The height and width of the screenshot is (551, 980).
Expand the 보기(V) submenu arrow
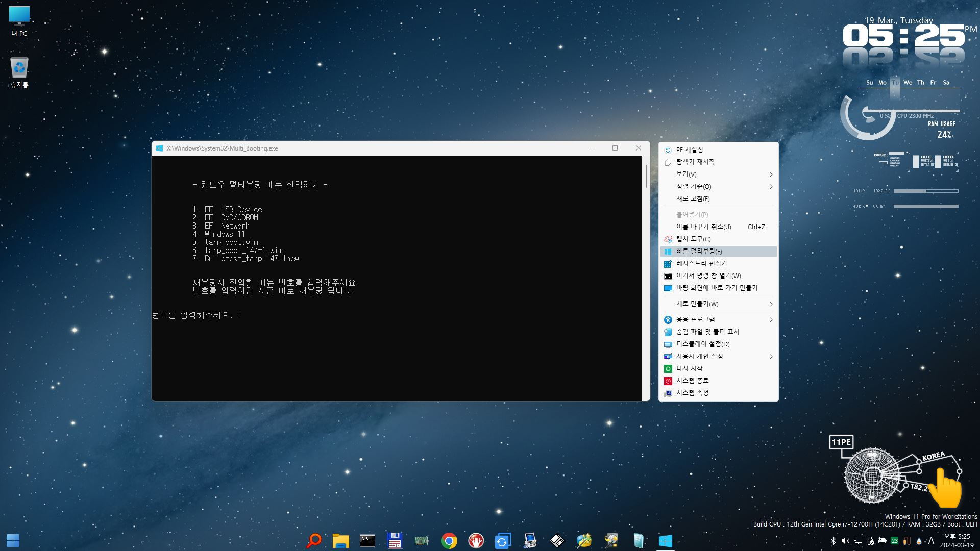(771, 174)
